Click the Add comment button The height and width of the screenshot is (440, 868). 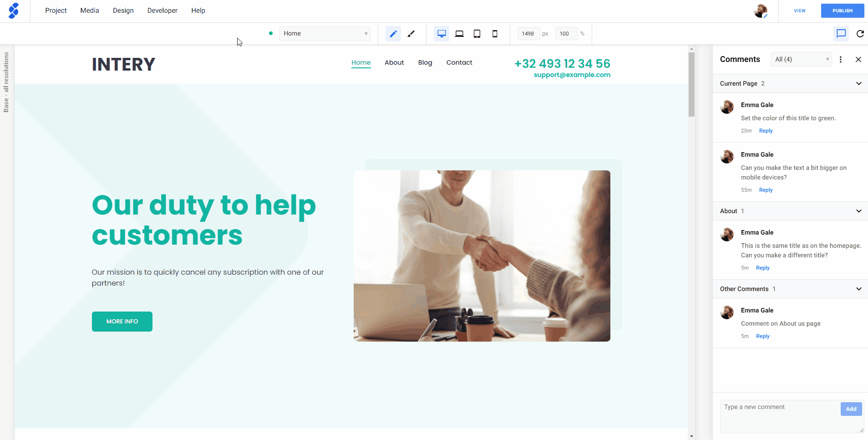(851, 409)
